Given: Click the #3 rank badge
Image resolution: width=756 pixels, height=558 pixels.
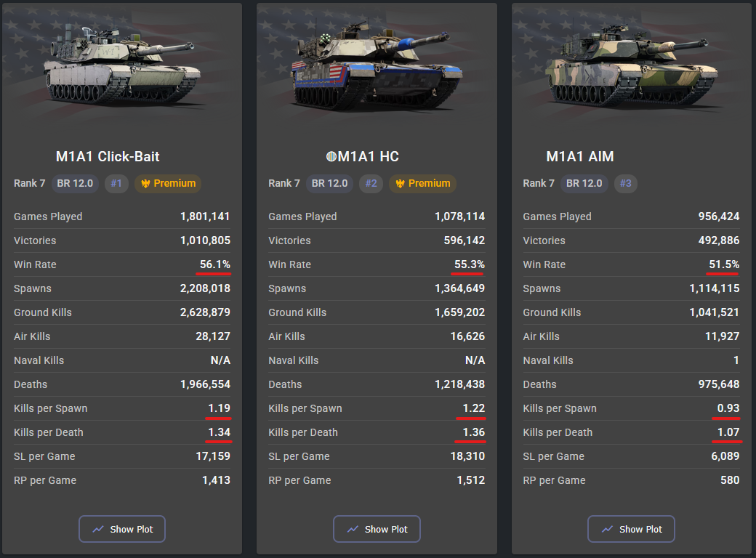Looking at the screenshot, I should (x=625, y=183).
